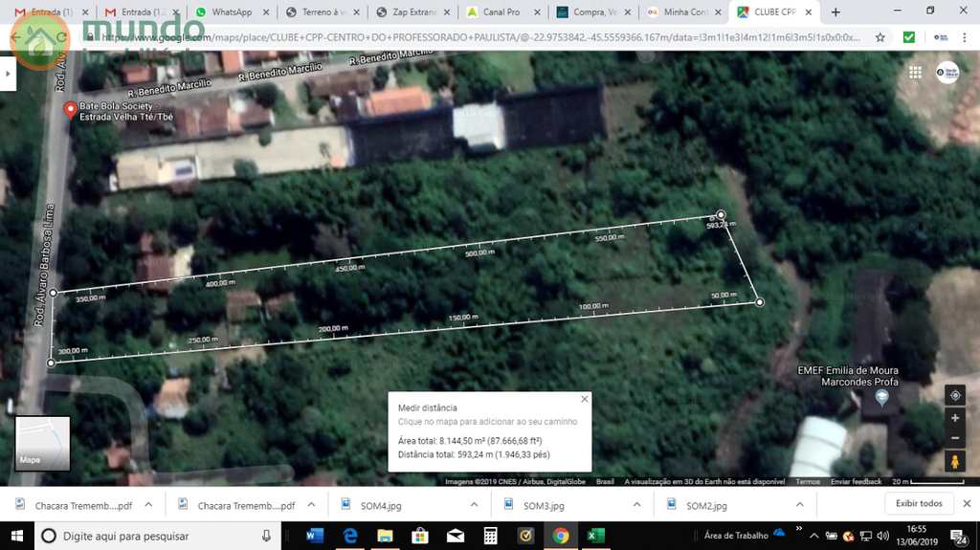
Task: Open the Google account avatar
Action: [947, 73]
